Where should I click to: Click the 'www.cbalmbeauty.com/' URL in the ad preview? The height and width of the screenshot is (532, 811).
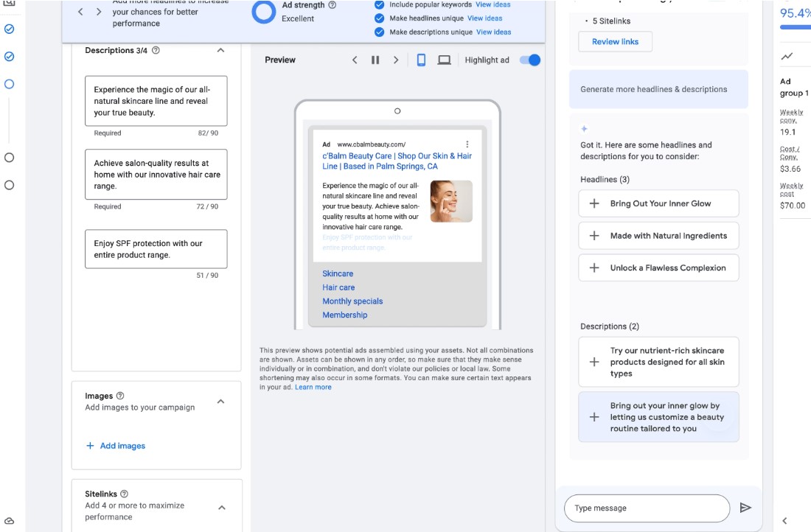pos(372,144)
